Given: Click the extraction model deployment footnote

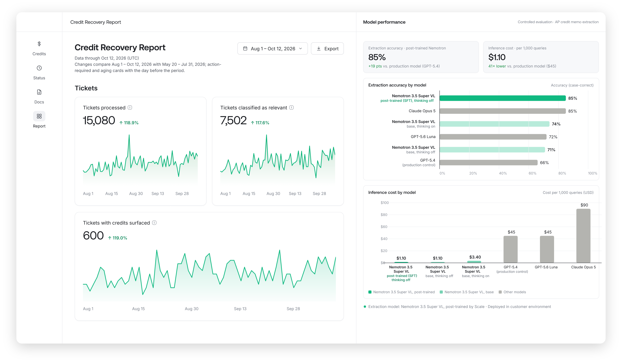Looking at the screenshot, I should [x=459, y=307].
